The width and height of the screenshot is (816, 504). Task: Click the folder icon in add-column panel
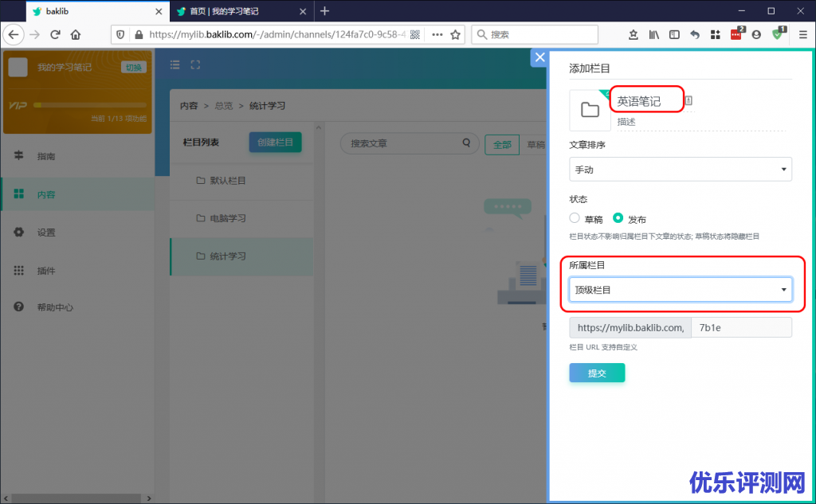click(590, 110)
